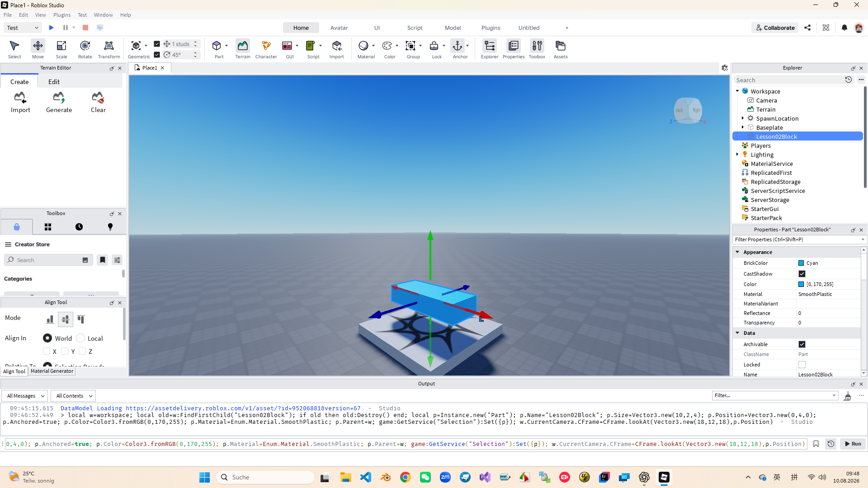
Task: Toggle the 45° rotate snapping checkbox
Action: tap(157, 55)
